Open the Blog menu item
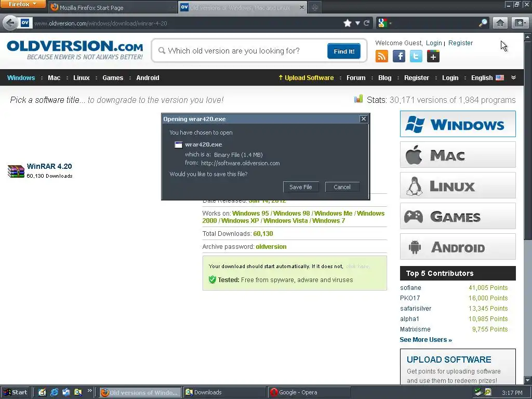The width and height of the screenshot is (532, 399). (x=385, y=78)
